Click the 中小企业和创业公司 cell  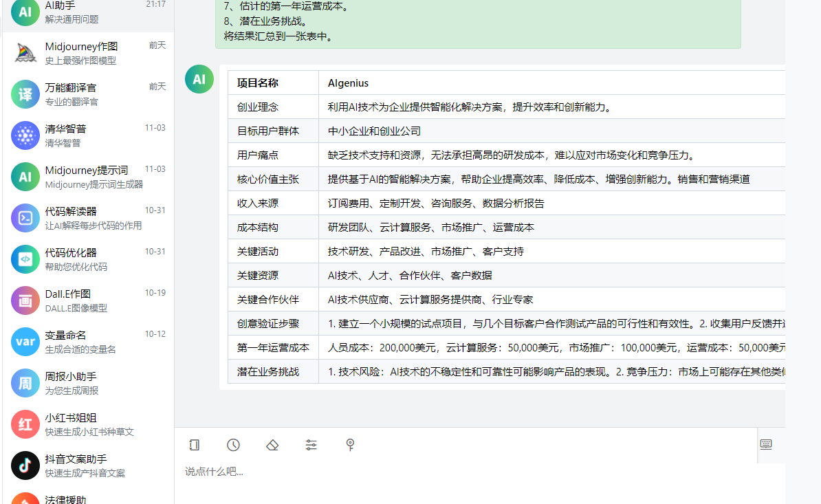(x=552, y=131)
